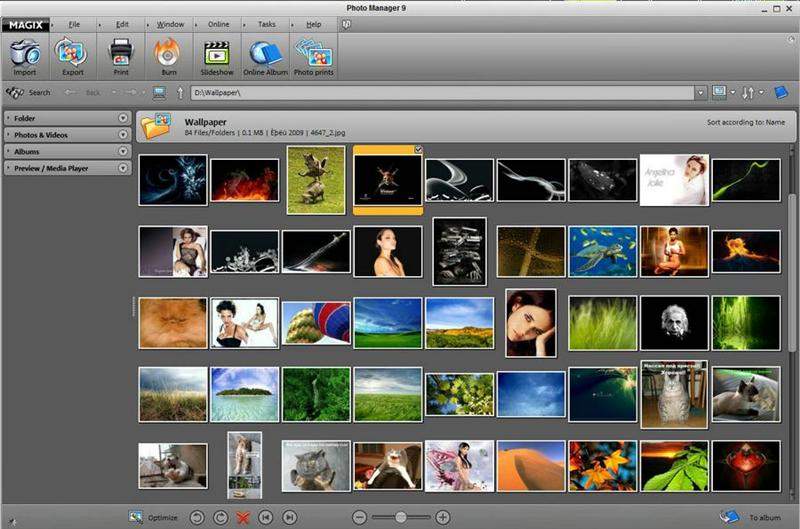Open Photo prints

pos(313,53)
